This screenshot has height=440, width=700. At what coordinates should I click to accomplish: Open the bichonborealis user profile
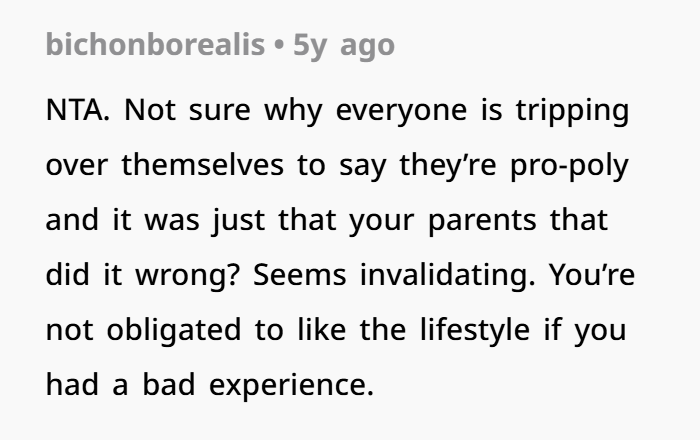click(156, 45)
